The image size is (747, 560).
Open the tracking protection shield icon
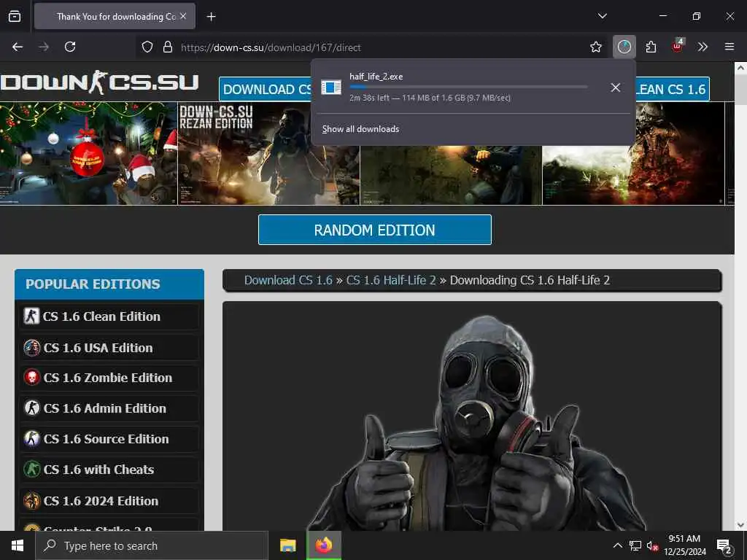(x=147, y=47)
